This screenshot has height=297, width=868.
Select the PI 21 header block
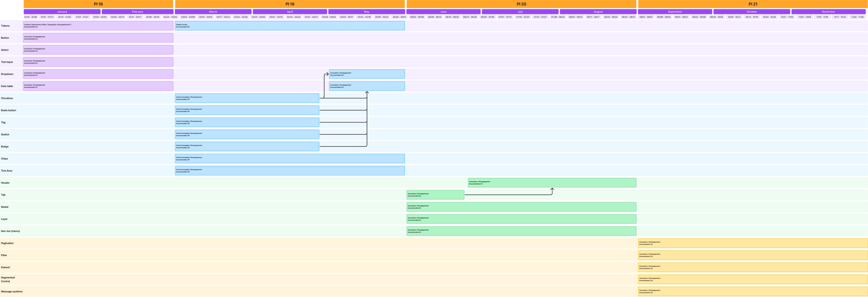(753, 4)
